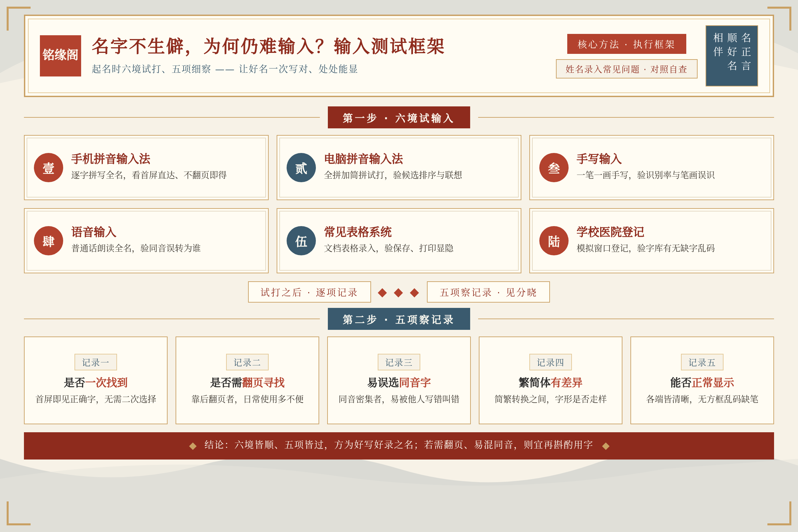Click the text 各端皆清晰，无方框乱码缺笔

click(x=702, y=399)
